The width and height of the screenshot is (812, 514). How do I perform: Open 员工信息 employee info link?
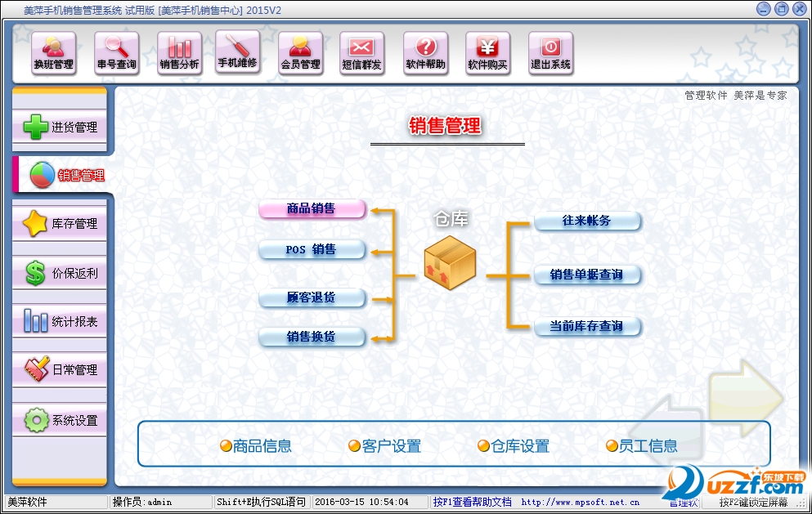642,445
